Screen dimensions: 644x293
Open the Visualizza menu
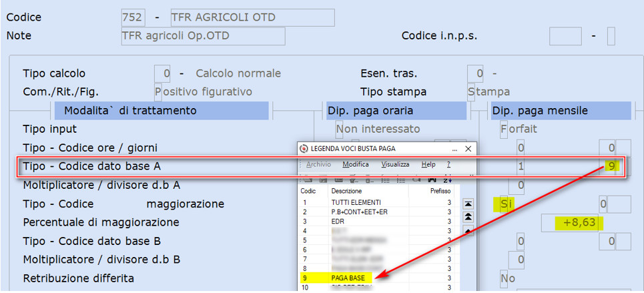coord(395,164)
